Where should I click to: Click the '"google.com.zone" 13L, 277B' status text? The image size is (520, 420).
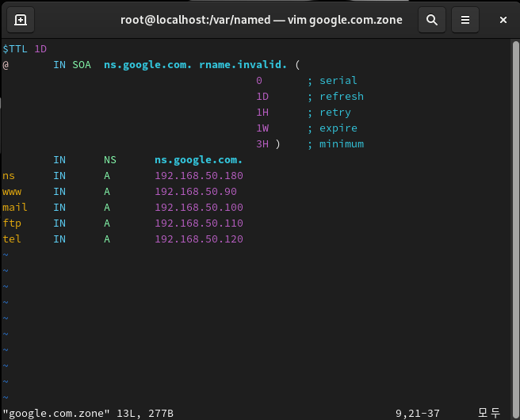pyautogui.click(x=88, y=414)
